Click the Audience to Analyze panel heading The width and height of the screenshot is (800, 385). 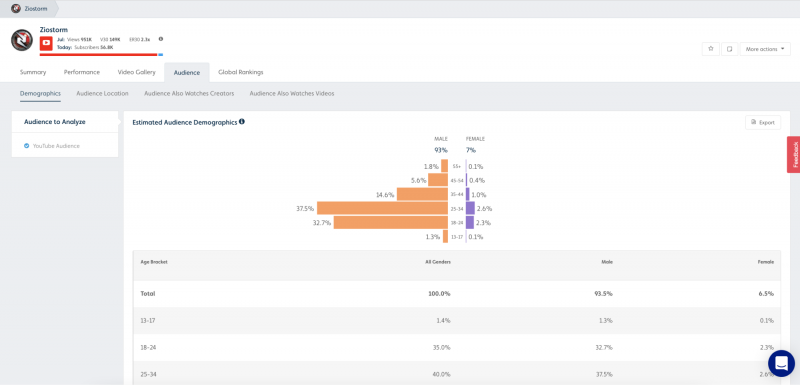pos(55,122)
